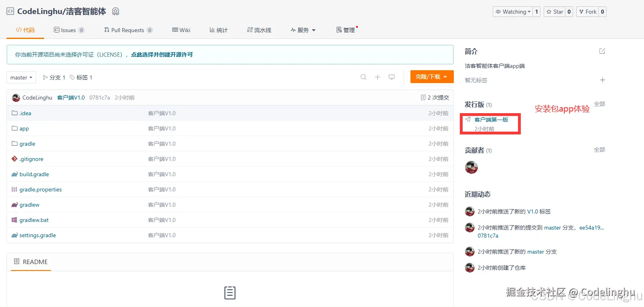Open CodeLinghu author link in commit row
Image resolution: width=644 pixels, height=307 pixels.
coord(37,98)
